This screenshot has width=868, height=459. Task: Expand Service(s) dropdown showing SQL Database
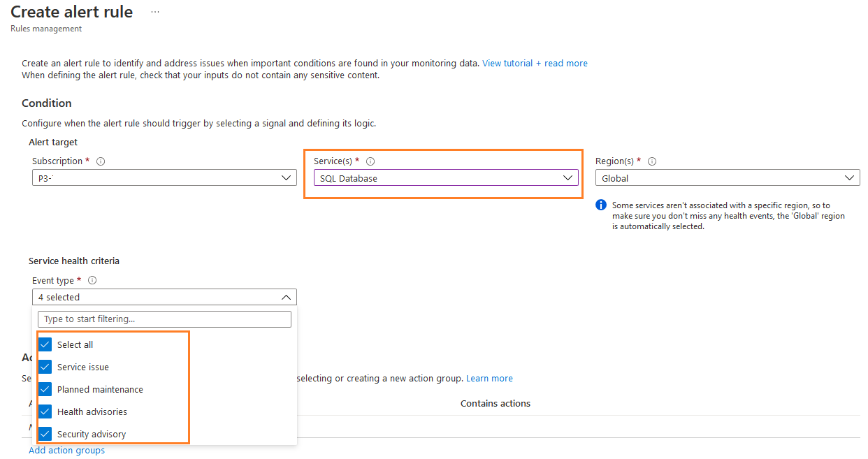point(445,178)
